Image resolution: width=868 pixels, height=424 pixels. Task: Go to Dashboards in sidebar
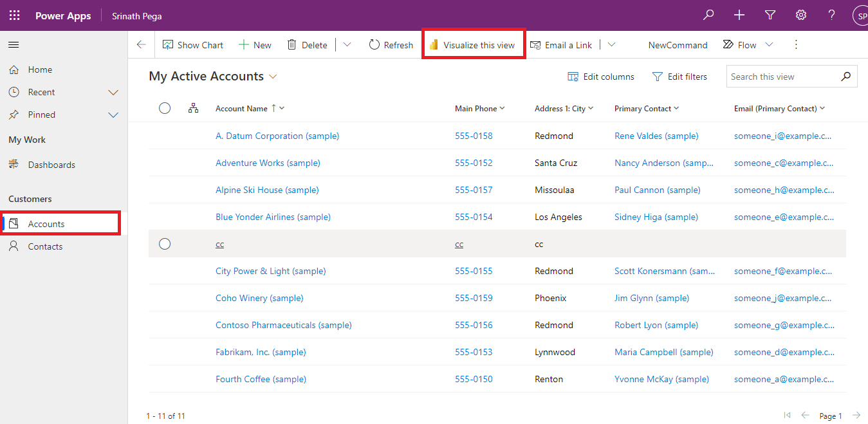tap(51, 165)
